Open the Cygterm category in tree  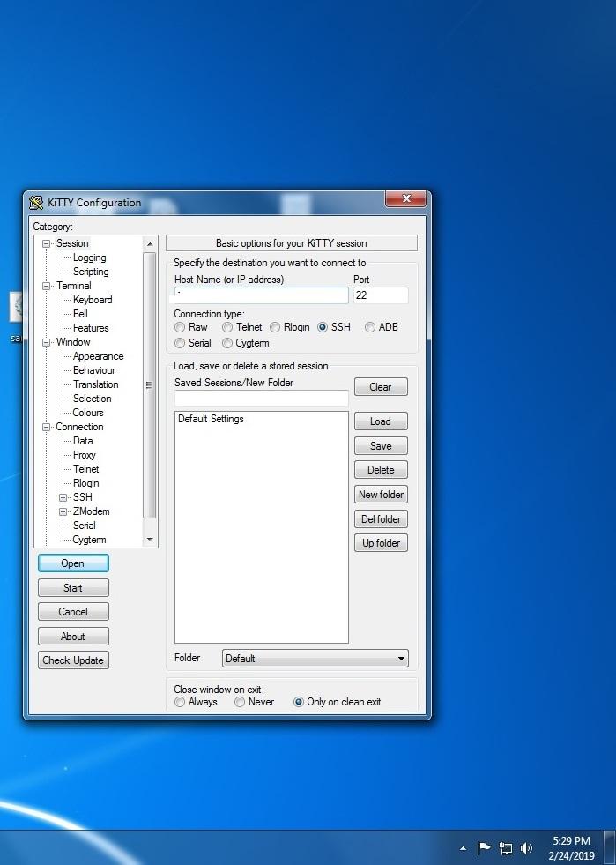pos(89,540)
